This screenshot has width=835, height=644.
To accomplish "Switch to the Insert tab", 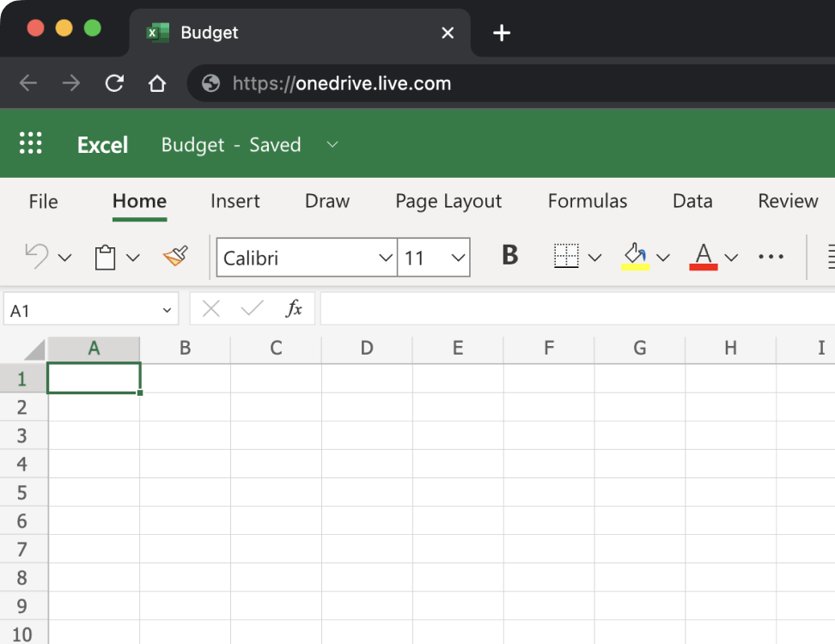I will point(235,201).
